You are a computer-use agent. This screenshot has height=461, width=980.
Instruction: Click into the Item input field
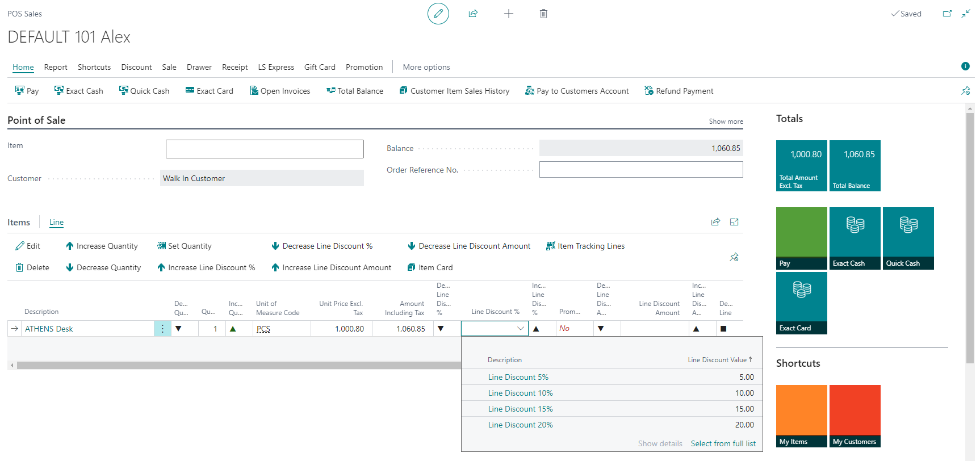265,149
